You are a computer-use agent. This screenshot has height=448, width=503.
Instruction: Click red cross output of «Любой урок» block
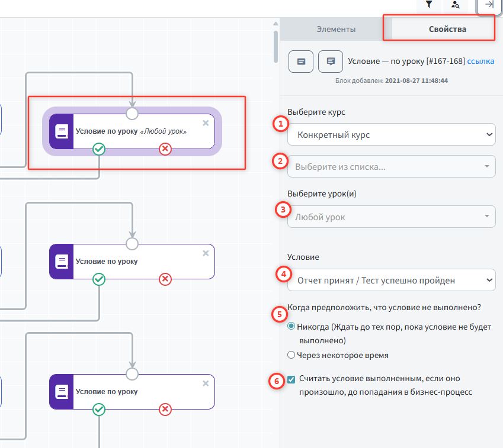(165, 149)
